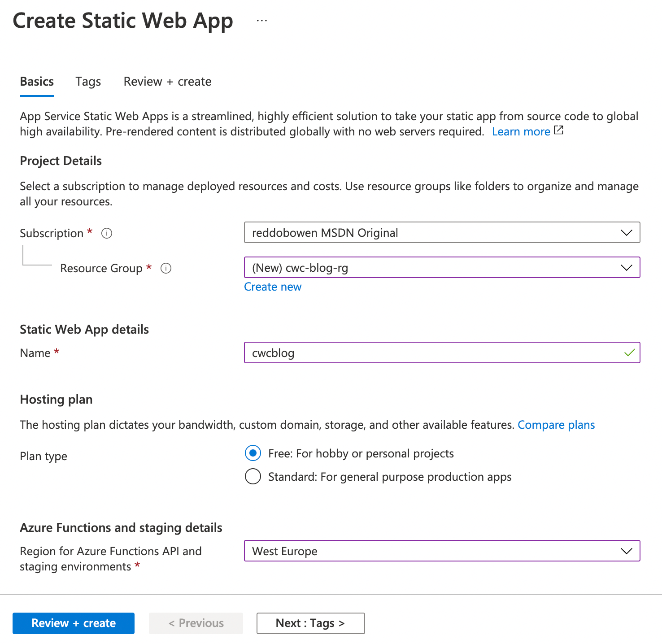Expand the Subscription dropdown
Image resolution: width=662 pixels, height=644 pixels.
click(442, 232)
